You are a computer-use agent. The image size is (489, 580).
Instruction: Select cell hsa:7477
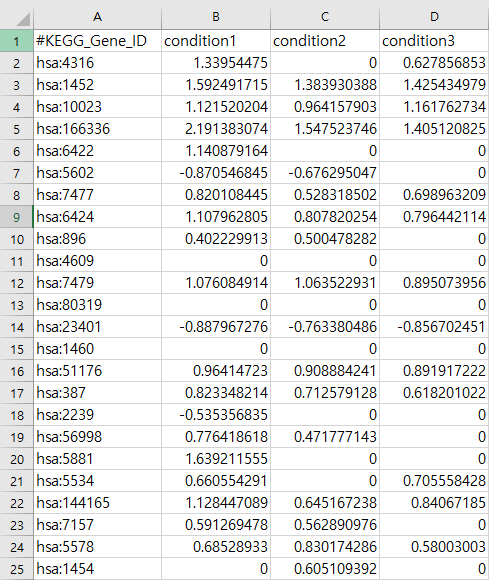[97, 195]
